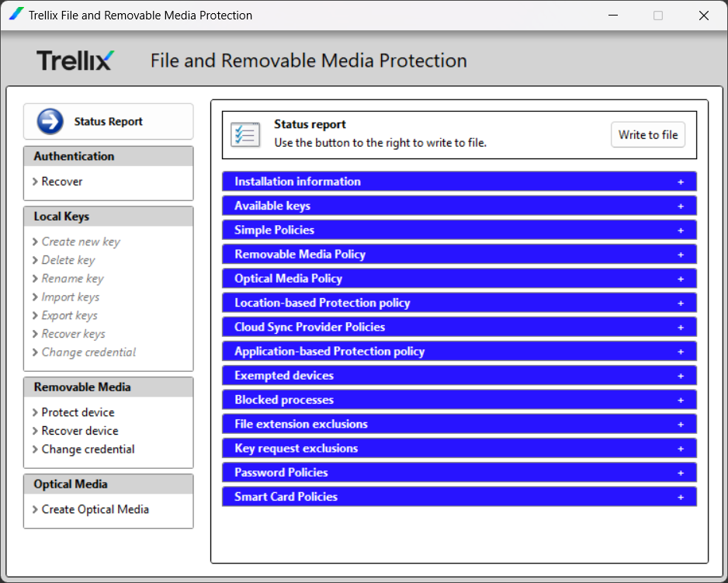Open the Status Report page
Screen dimensions: 728x583
coord(108,121)
